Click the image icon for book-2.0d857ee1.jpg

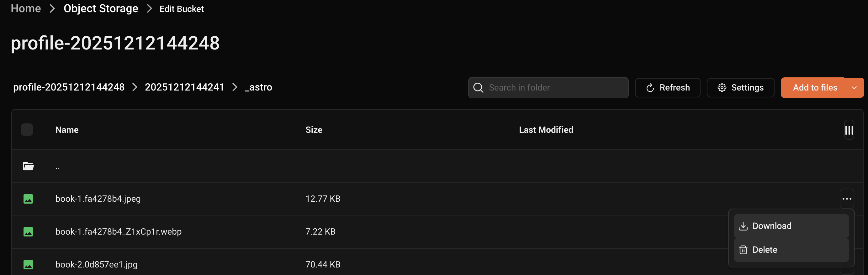point(28,265)
